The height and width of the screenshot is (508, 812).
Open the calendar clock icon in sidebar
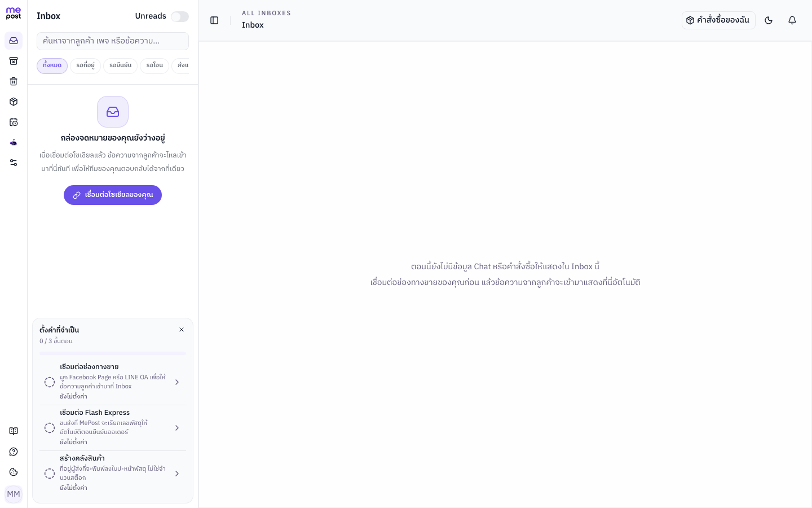point(14,122)
